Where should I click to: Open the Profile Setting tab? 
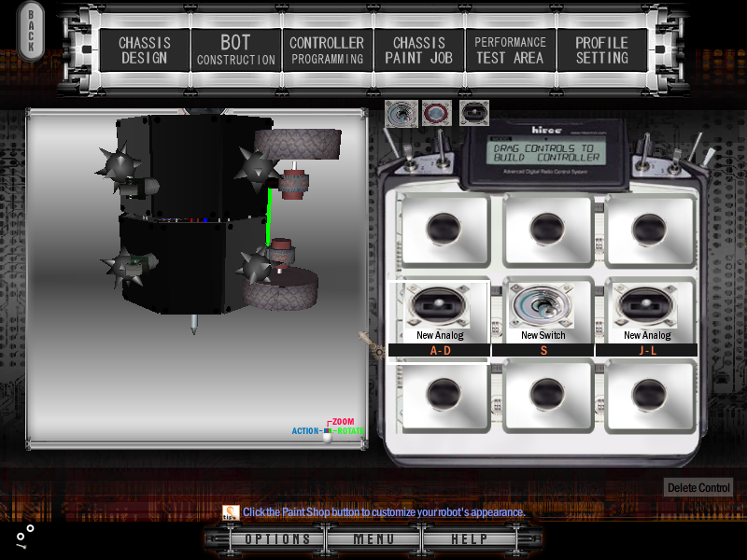(x=601, y=50)
